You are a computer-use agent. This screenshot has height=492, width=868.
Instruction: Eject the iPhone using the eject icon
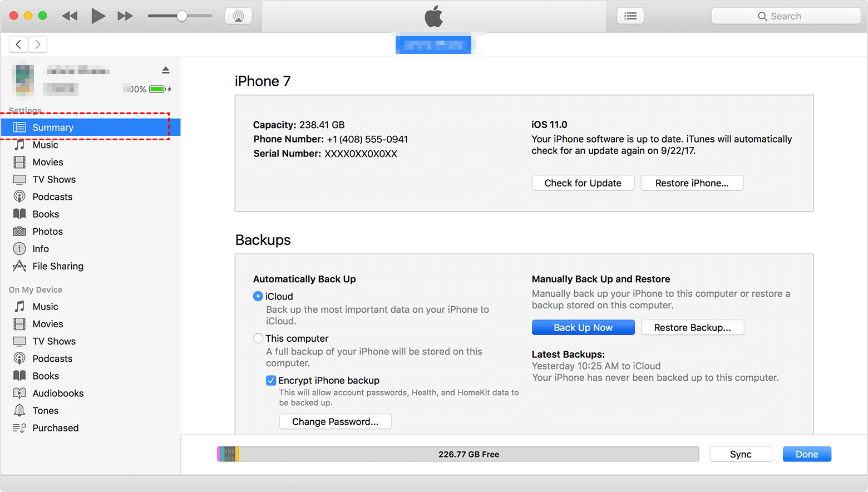click(x=166, y=70)
